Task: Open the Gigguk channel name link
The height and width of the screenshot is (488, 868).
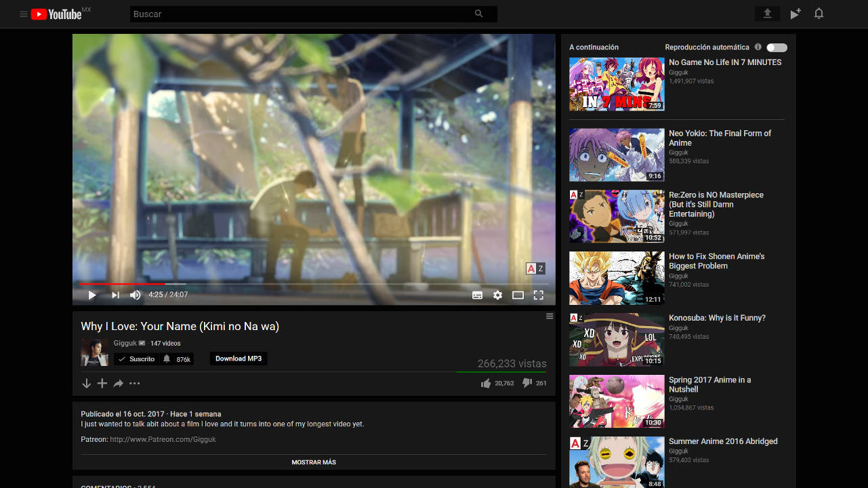Action: point(125,343)
